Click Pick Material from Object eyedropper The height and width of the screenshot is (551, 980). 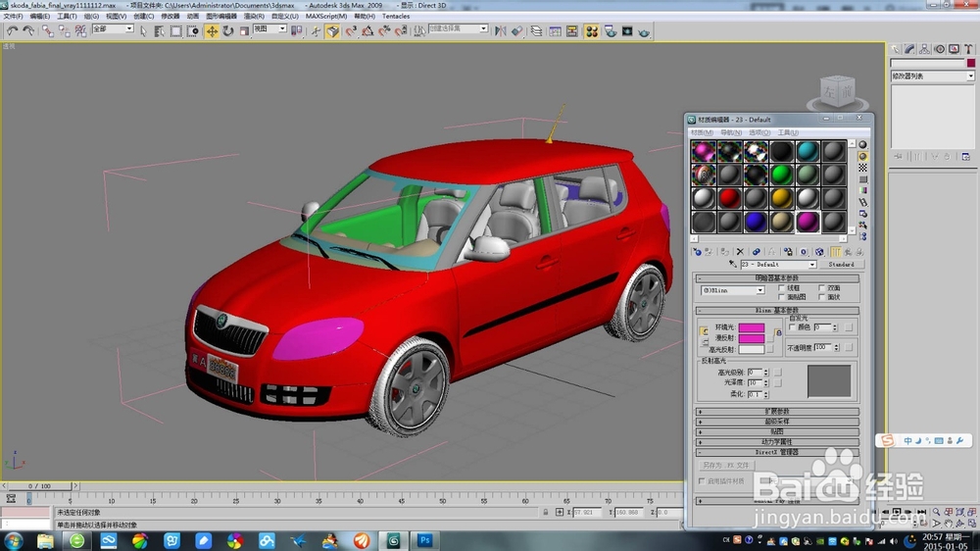pos(732,265)
